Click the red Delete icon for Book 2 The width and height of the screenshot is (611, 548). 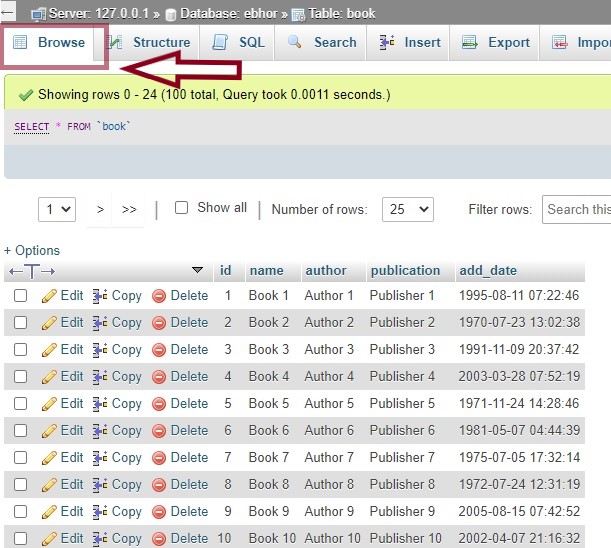click(159, 323)
